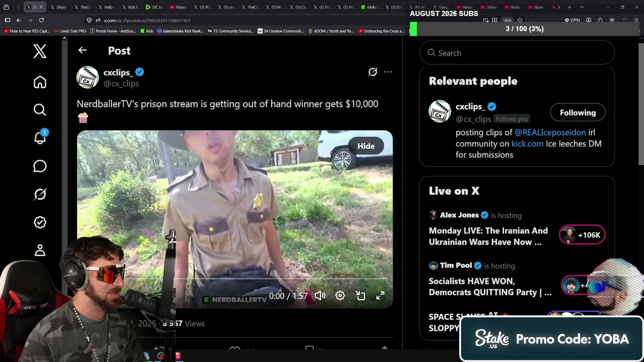
Task: Open the Kick bookmark
Action: point(146,31)
